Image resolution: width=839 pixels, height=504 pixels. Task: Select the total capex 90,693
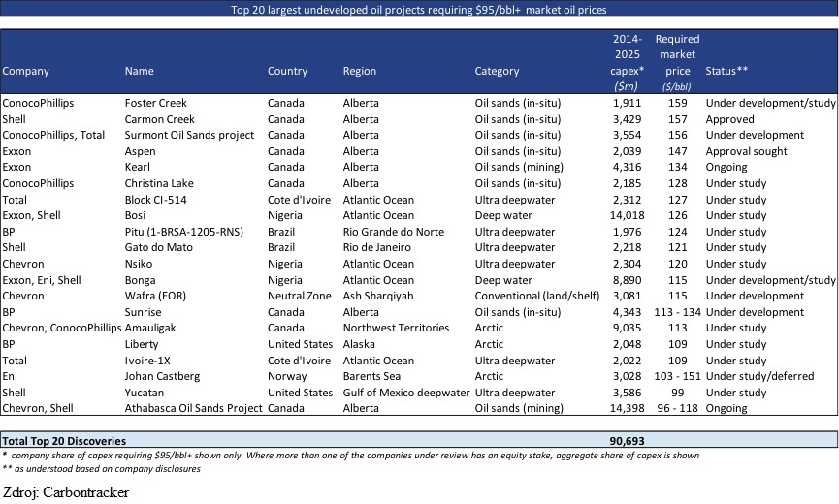(x=628, y=441)
